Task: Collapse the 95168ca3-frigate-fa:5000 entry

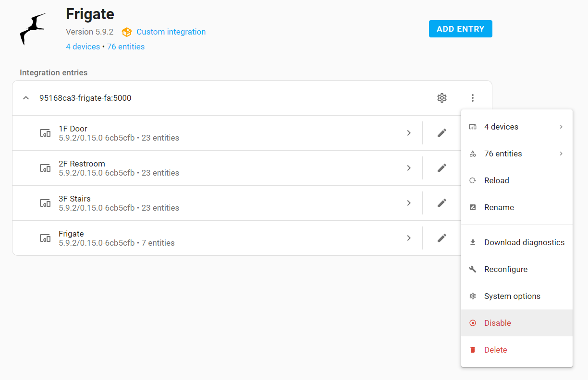Action: pos(26,98)
